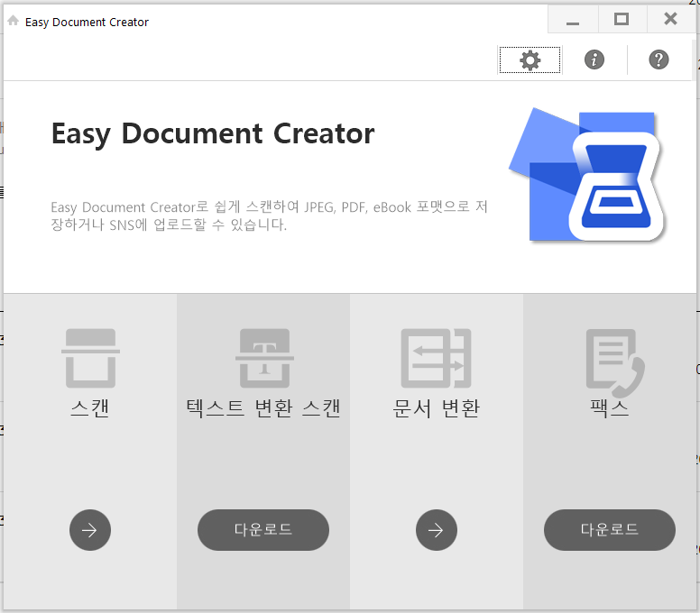
Task: Click the text conversion scan icon
Action: point(264,358)
